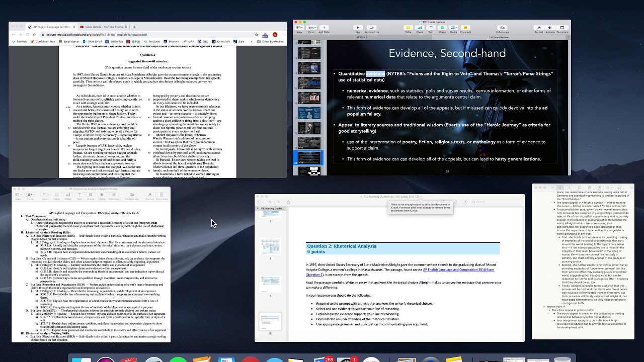Click the Share button in Preview
This screenshot has height=362, width=644.
pyautogui.click(x=288, y=202)
